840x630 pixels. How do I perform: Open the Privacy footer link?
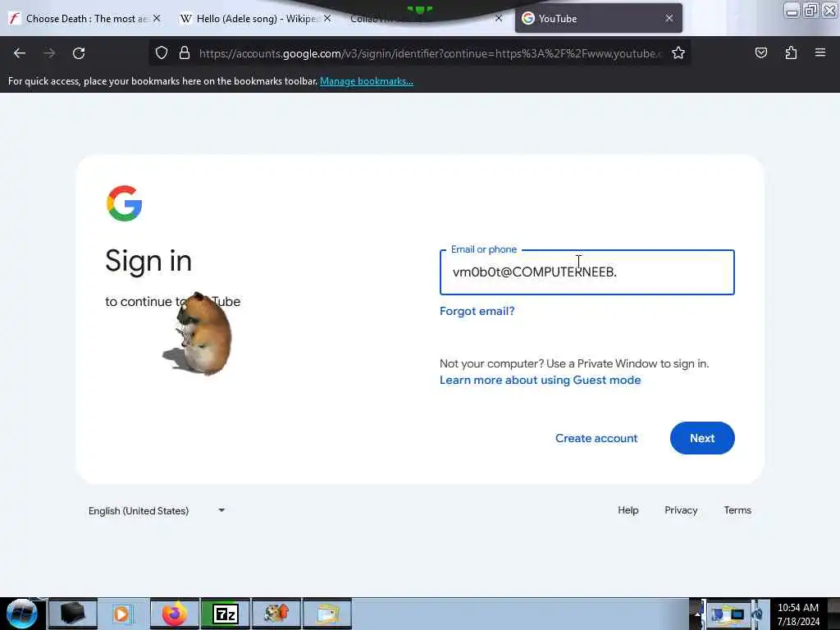tap(681, 510)
